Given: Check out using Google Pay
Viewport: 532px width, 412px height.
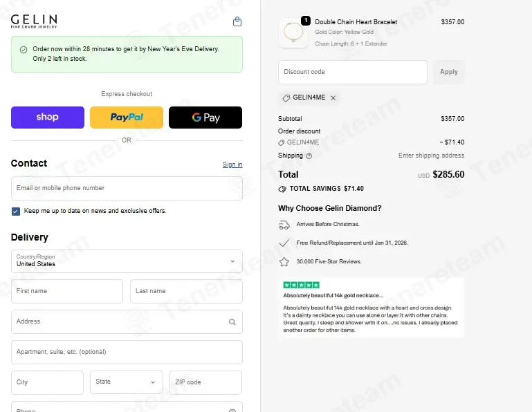Looking at the screenshot, I should [x=205, y=118].
